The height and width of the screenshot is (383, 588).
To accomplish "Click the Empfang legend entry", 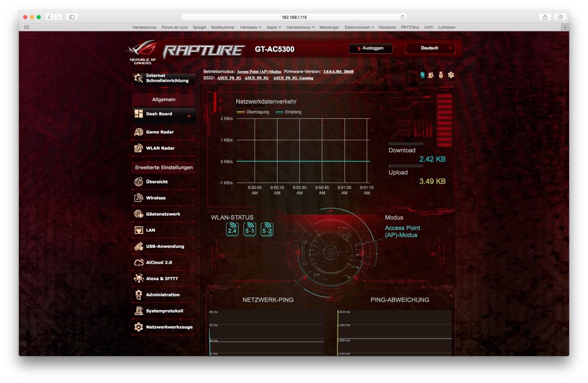I will pyautogui.click(x=288, y=112).
